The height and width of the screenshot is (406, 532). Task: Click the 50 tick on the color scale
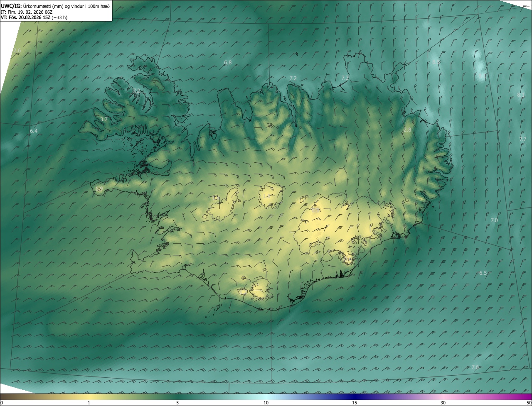(x=529, y=403)
